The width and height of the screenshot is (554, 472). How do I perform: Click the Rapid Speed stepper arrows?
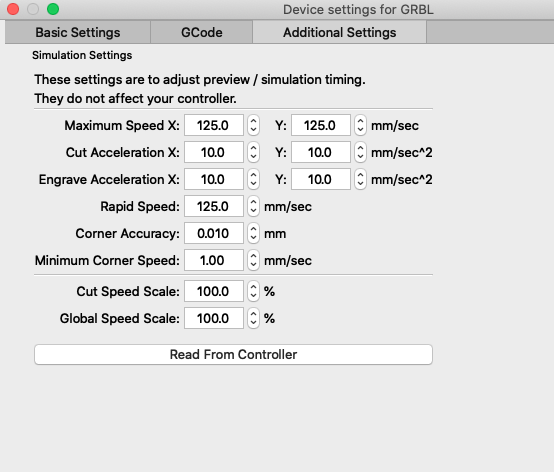(253, 206)
